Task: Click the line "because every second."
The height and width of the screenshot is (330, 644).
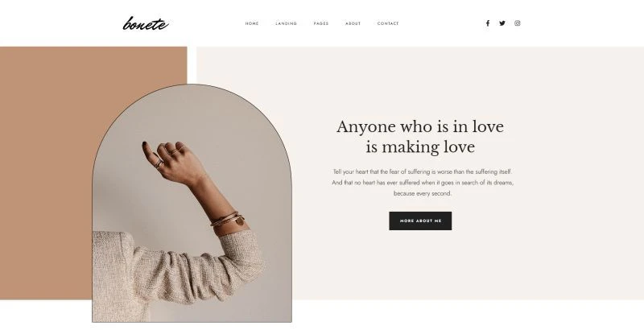Action: tap(422, 193)
